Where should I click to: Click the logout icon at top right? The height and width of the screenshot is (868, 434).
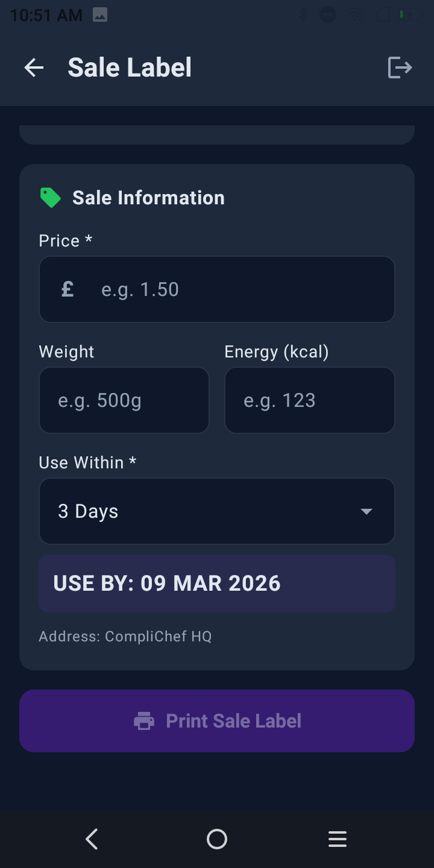[400, 68]
